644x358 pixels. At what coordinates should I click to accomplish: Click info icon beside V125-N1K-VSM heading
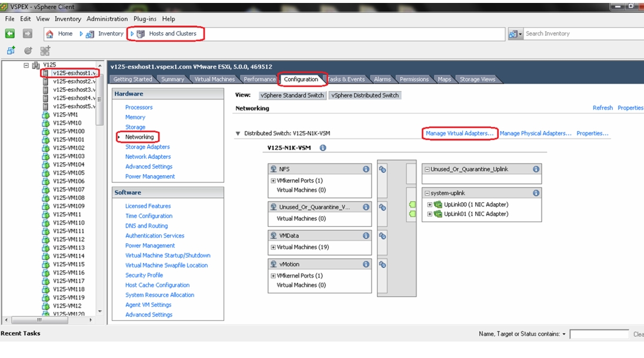pos(323,148)
